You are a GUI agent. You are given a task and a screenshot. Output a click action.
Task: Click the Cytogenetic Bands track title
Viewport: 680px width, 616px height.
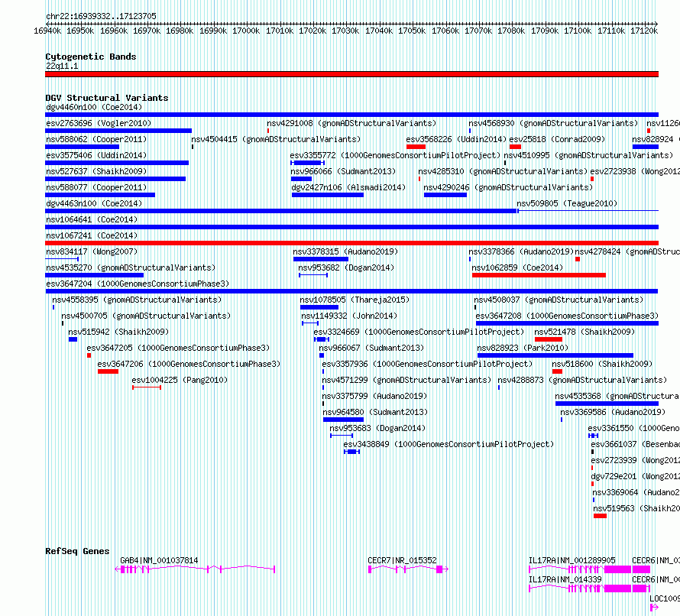pos(91,57)
